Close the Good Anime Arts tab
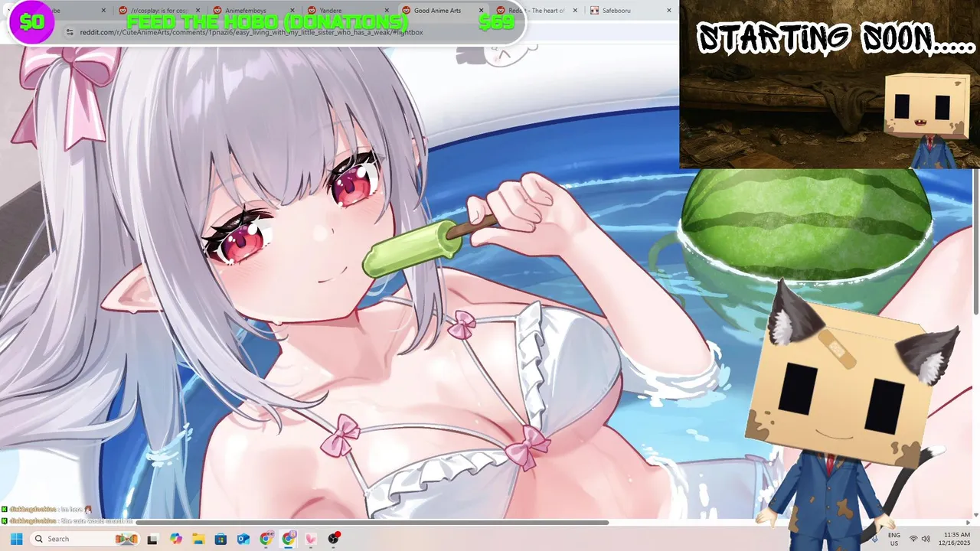 [x=482, y=11]
